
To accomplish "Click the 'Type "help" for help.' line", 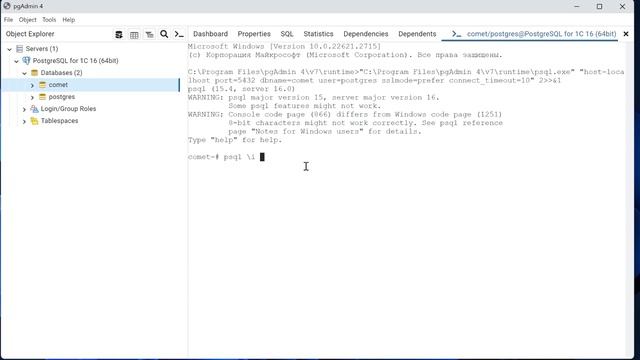I will click(x=235, y=140).
